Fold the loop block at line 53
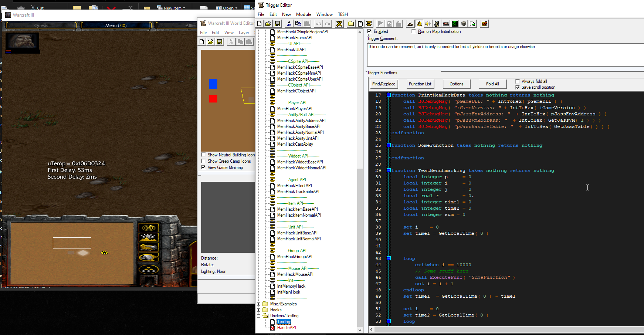Viewport: 644px width, 335px height. [389, 321]
